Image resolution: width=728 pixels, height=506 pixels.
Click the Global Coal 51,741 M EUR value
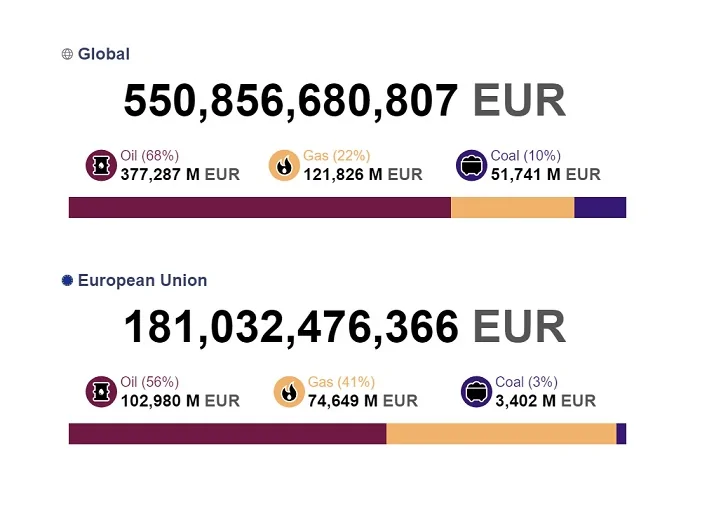545,174
